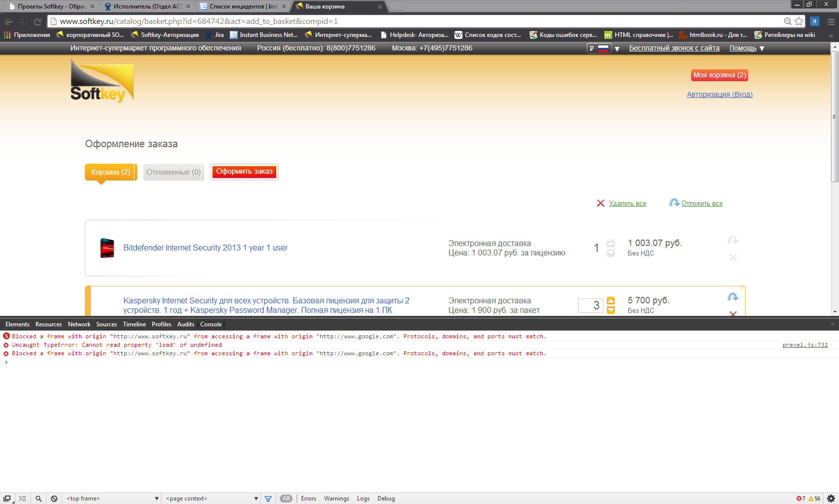This screenshot has width=839, height=504.
Task: Filter console by Errors
Action: [309, 499]
